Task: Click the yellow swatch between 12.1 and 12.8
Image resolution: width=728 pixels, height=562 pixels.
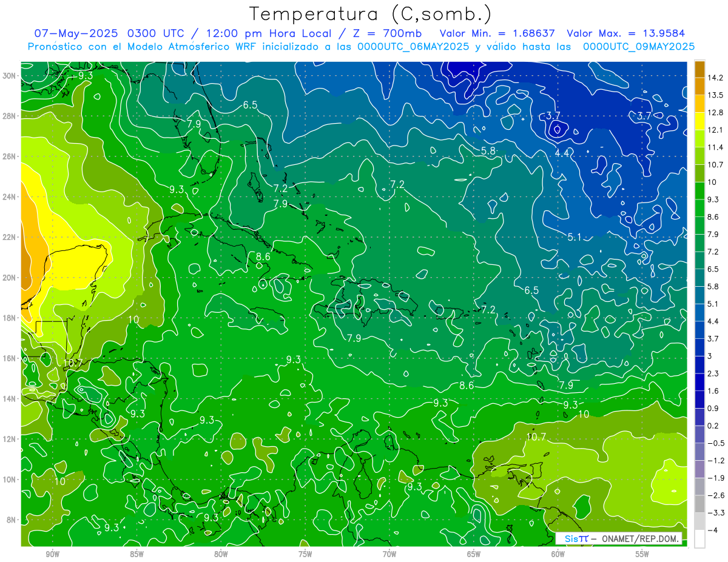Action: pyautogui.click(x=699, y=121)
